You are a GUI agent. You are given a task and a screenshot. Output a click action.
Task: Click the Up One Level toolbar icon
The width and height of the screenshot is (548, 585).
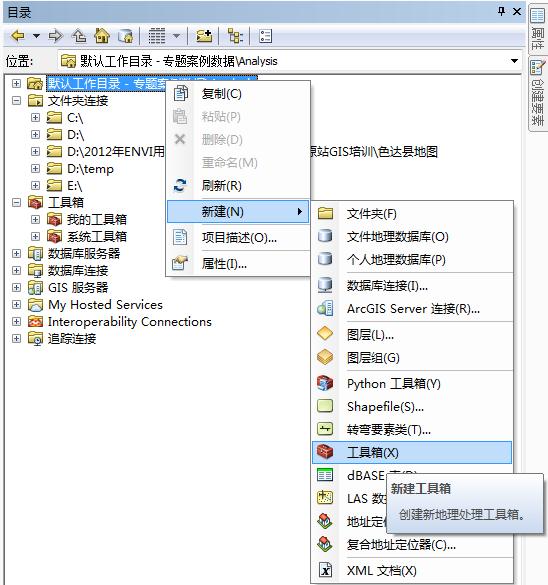coord(79,36)
